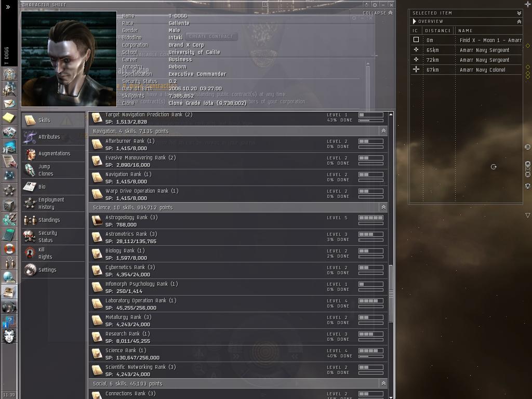
Task: Open the Map star constellation icon
Action: [x=9, y=175]
